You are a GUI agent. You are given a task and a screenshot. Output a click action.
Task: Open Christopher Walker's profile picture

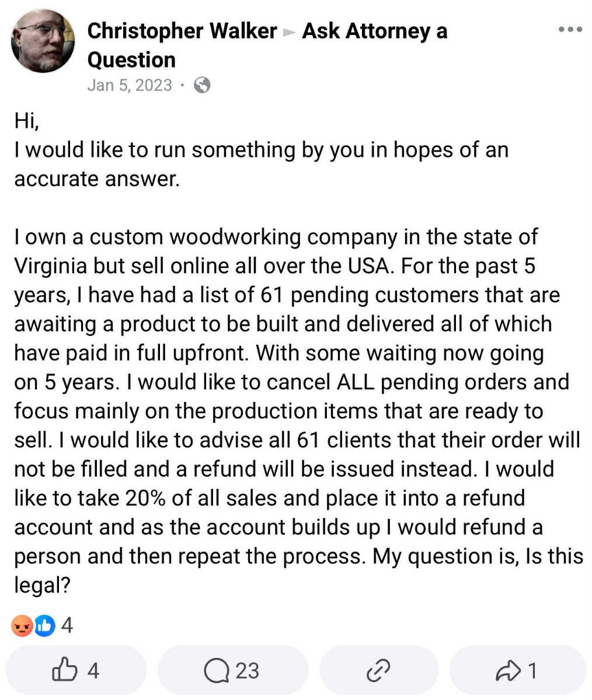[43, 41]
